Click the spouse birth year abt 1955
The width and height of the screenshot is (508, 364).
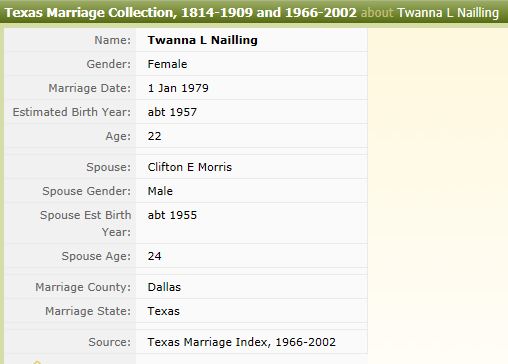click(172, 215)
